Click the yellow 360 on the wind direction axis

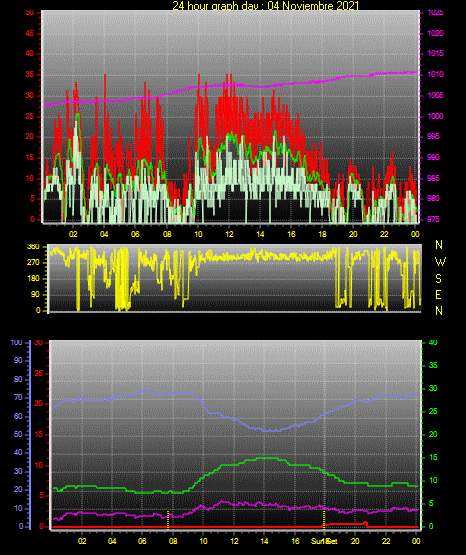[33, 247]
